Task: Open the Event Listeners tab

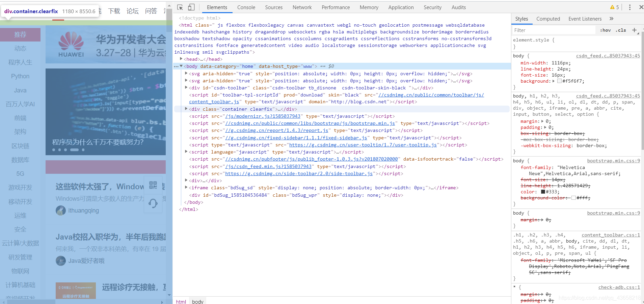Action: pyautogui.click(x=585, y=19)
